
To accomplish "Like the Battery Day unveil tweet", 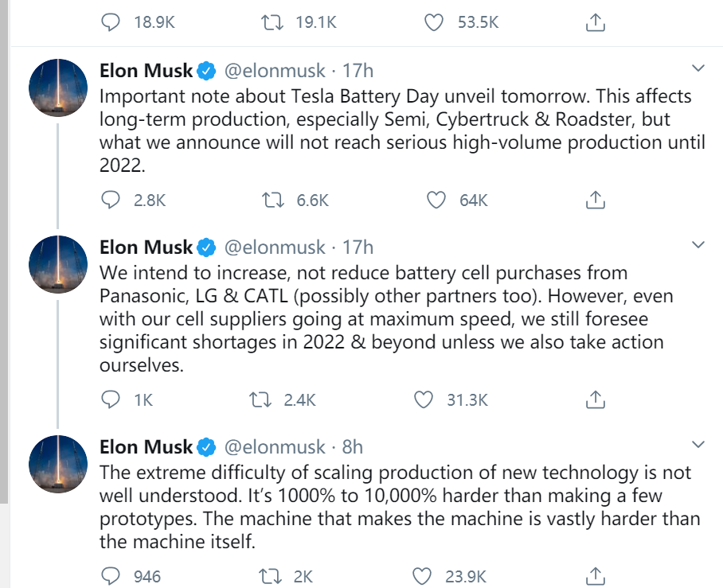I will click(x=436, y=200).
